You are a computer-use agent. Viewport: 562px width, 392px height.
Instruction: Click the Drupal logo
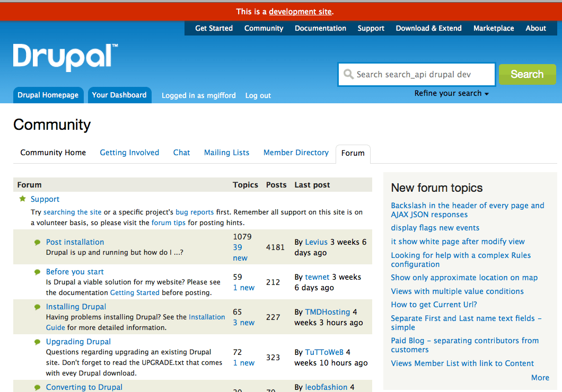[x=65, y=57]
